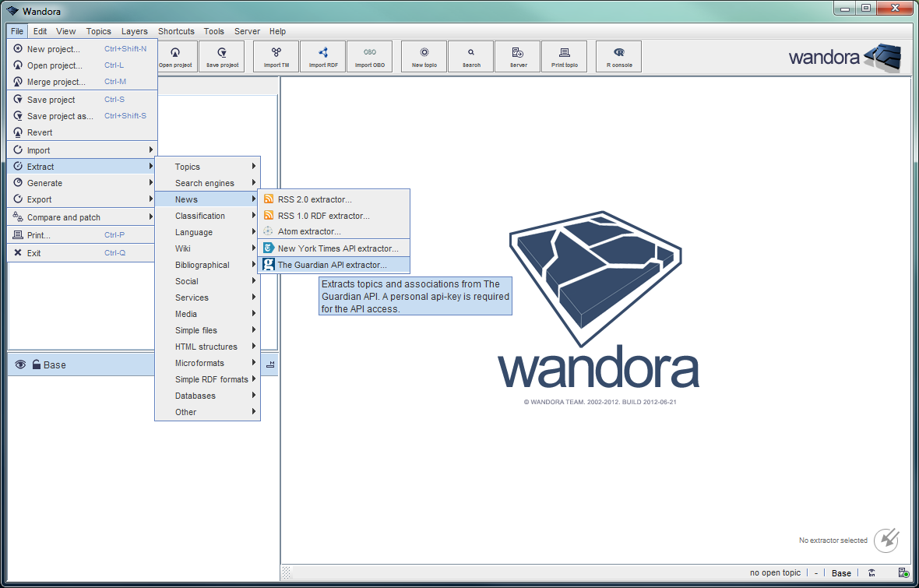Click the Search toolbar icon
Screen dimensions: 919x588
[x=470, y=56]
